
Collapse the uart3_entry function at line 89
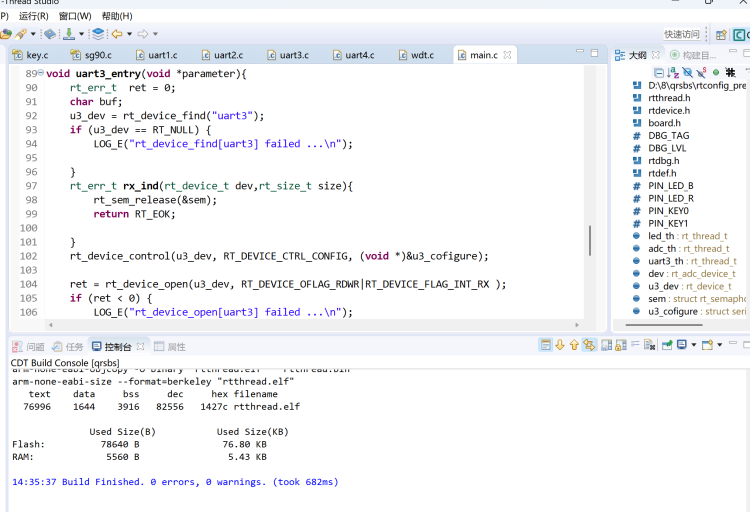click(41, 72)
